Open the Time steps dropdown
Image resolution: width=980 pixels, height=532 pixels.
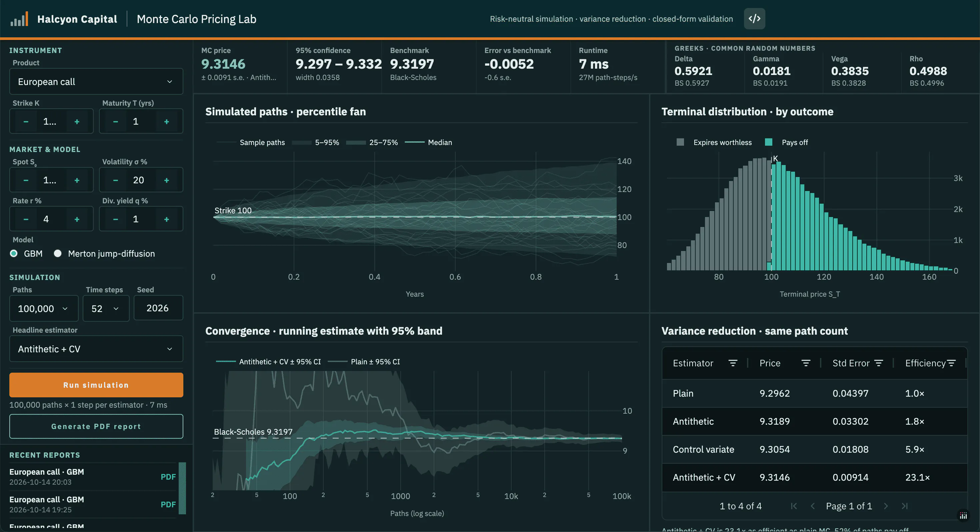click(106, 308)
